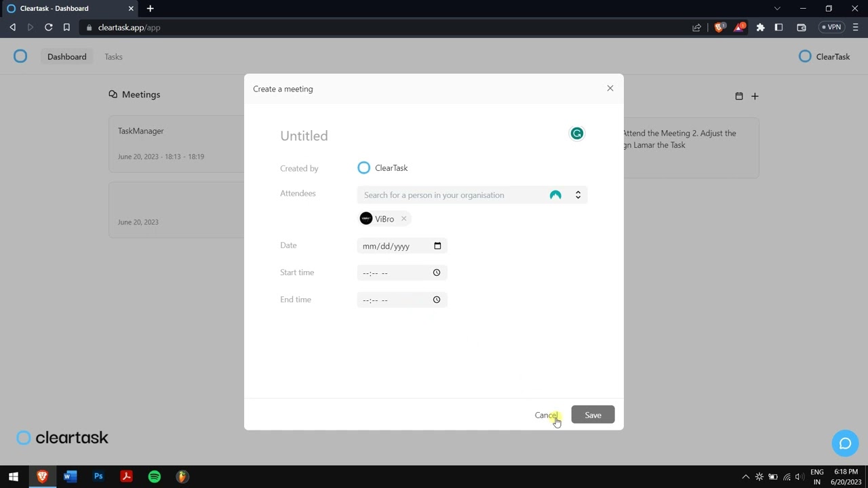
Task: Click the plus icon to add an item
Action: tap(755, 96)
